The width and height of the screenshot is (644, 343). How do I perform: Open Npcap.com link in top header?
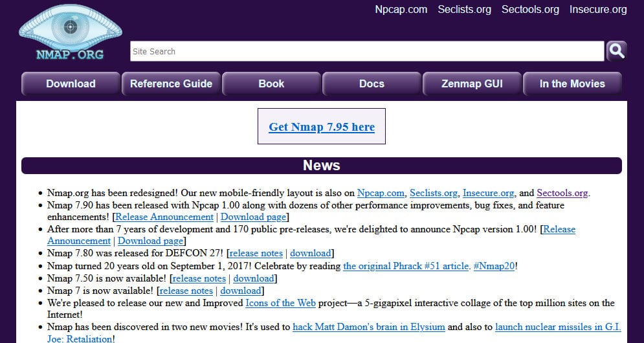pyautogui.click(x=401, y=10)
